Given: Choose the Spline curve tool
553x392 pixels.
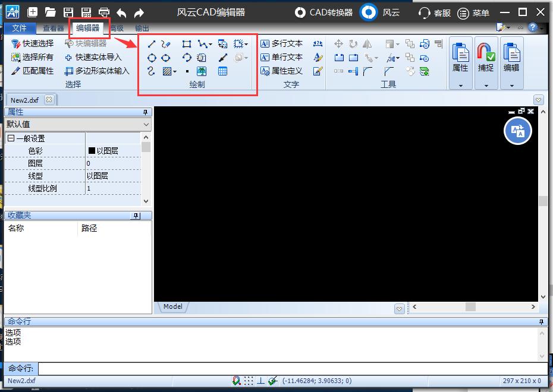Looking at the screenshot, I should click(x=151, y=71).
